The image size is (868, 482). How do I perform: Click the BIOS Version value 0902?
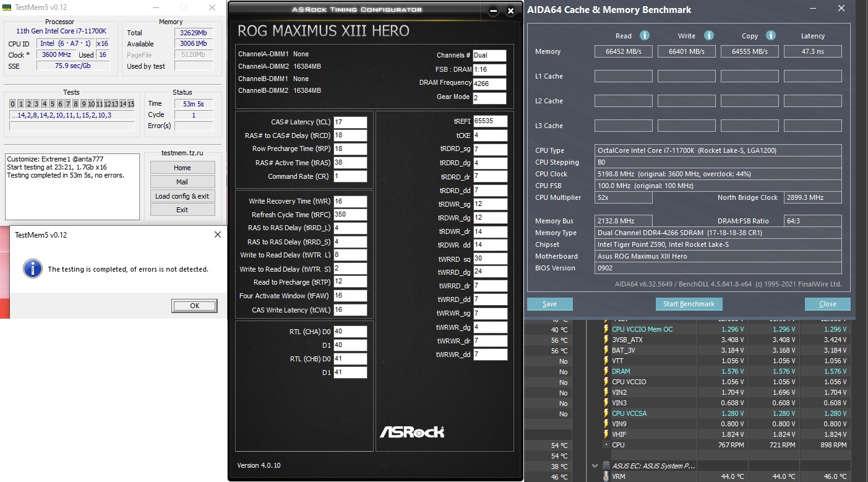click(718, 268)
